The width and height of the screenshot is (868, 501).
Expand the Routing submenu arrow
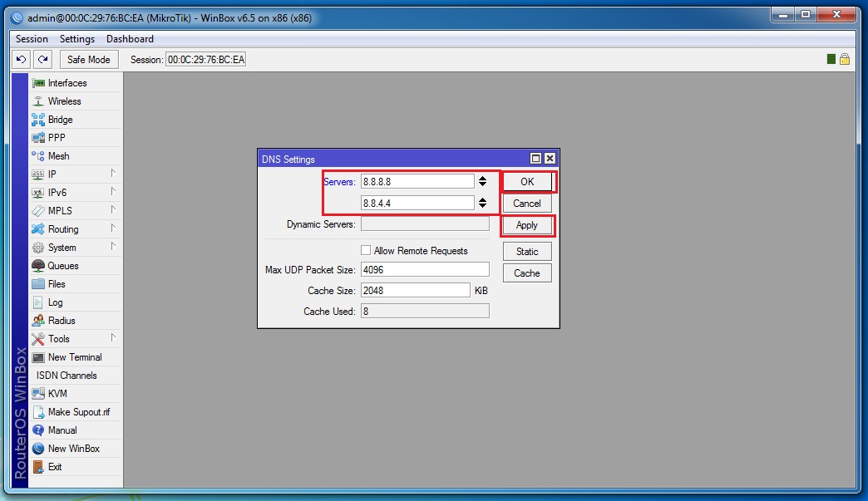(113, 228)
